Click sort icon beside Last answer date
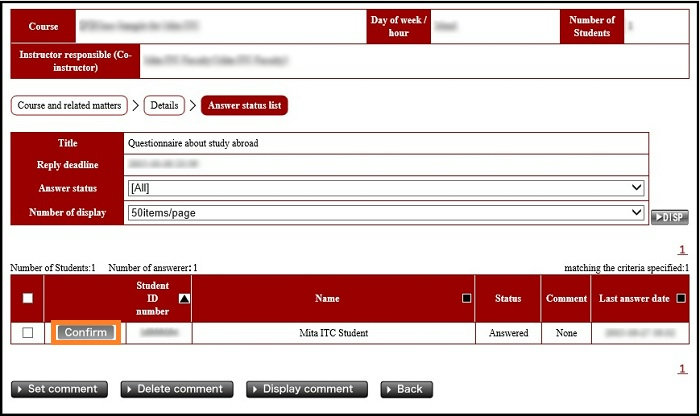 tap(681, 298)
